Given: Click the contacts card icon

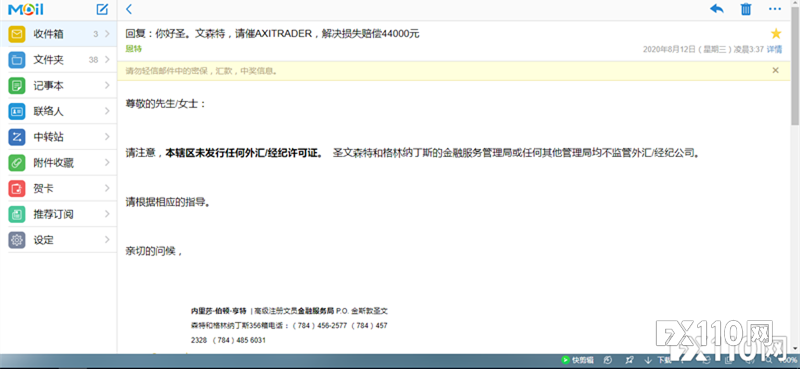Looking at the screenshot, I should coord(17,111).
